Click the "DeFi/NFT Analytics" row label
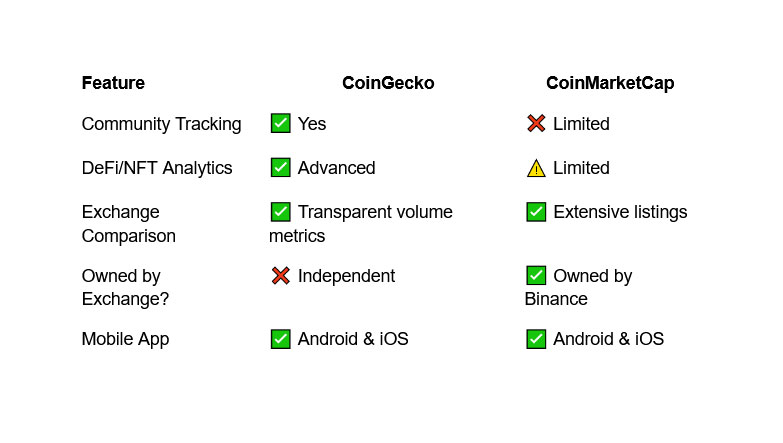Viewport: 783px width, 443px height. 157,168
